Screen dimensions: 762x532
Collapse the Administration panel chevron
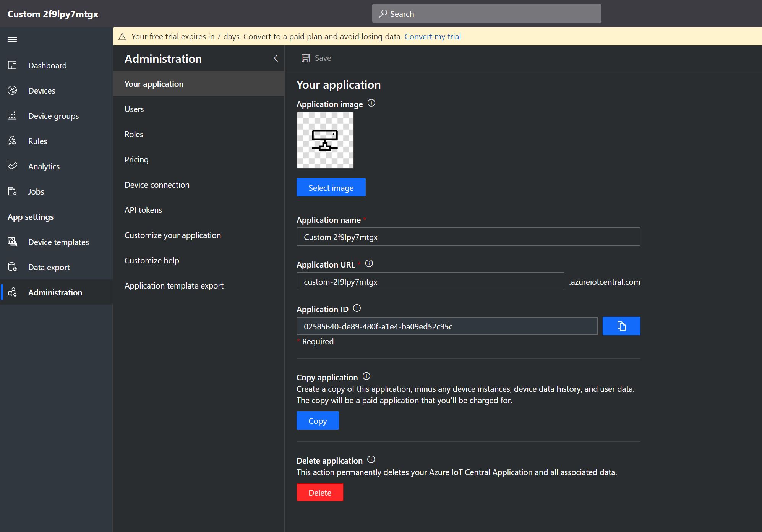tap(276, 58)
